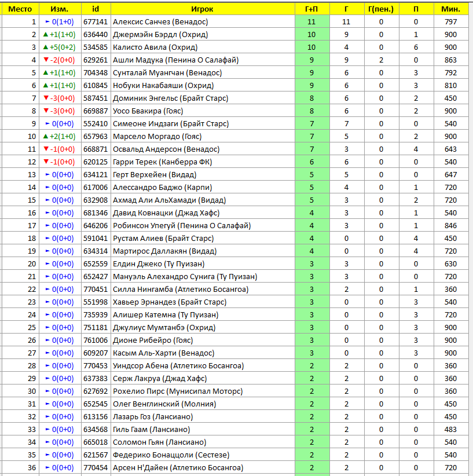The height and width of the screenshot is (476, 473).
Task: Click Елдин Джеко (Ту Пуизан)
Action: (203, 264)
